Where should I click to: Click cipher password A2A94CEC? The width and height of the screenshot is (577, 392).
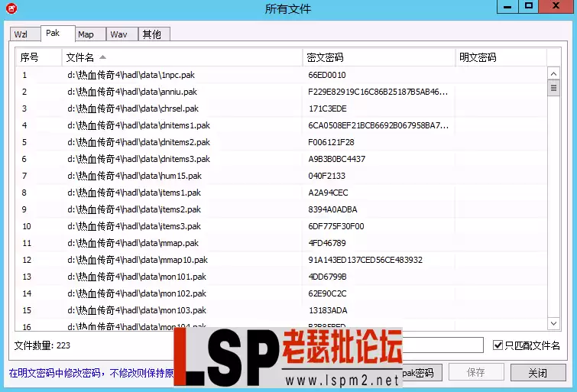[328, 193]
